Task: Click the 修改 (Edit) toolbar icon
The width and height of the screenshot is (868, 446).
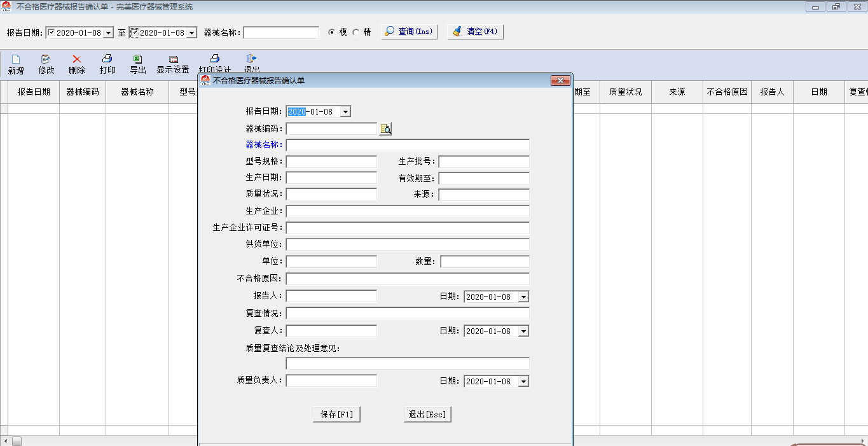Action: tap(46, 59)
